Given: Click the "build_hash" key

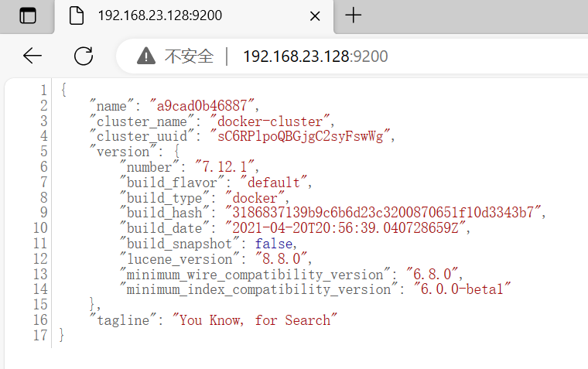Looking at the screenshot, I should click(x=165, y=213).
